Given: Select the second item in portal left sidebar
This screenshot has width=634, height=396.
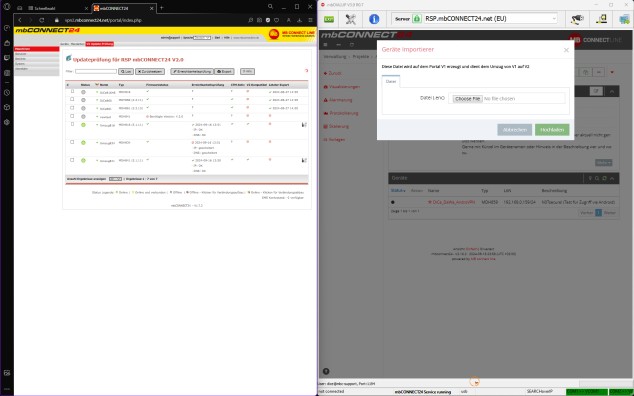Looking at the screenshot, I should [37, 54].
